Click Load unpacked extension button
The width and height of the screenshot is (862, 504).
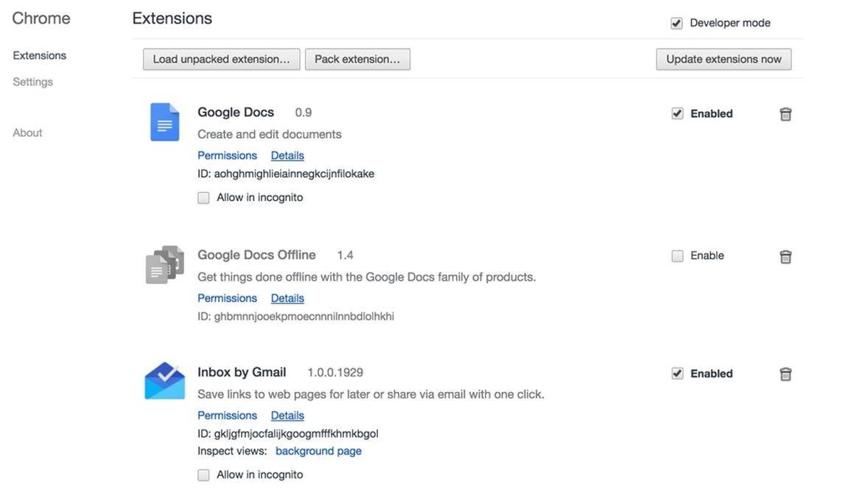tap(221, 59)
